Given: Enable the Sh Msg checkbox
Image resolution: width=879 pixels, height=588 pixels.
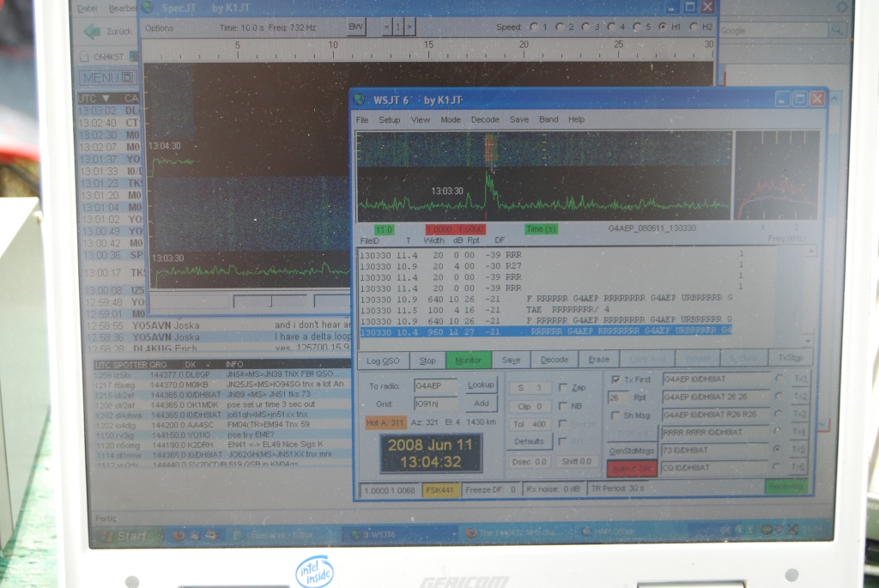Looking at the screenshot, I should click(615, 415).
